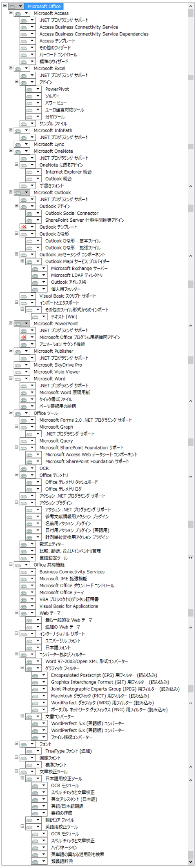
Task: Click the scrollbar up arrow at top
Action: [191, 6]
